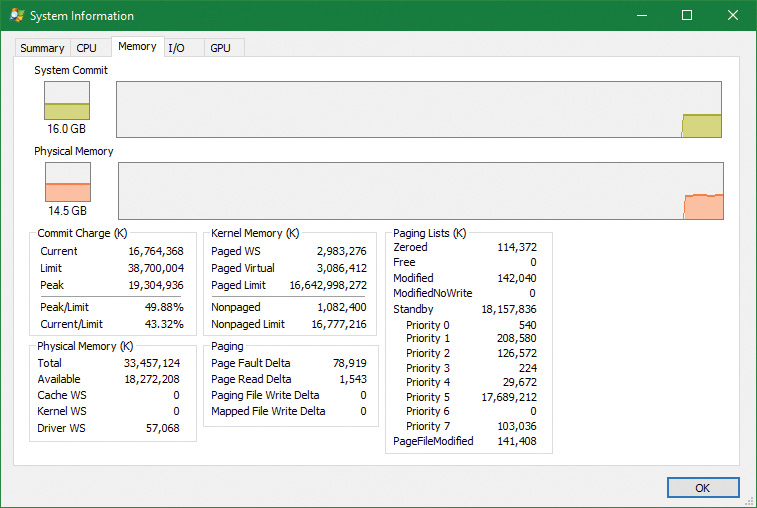
Task: Maximize the System Information window
Action: pyautogui.click(x=687, y=16)
